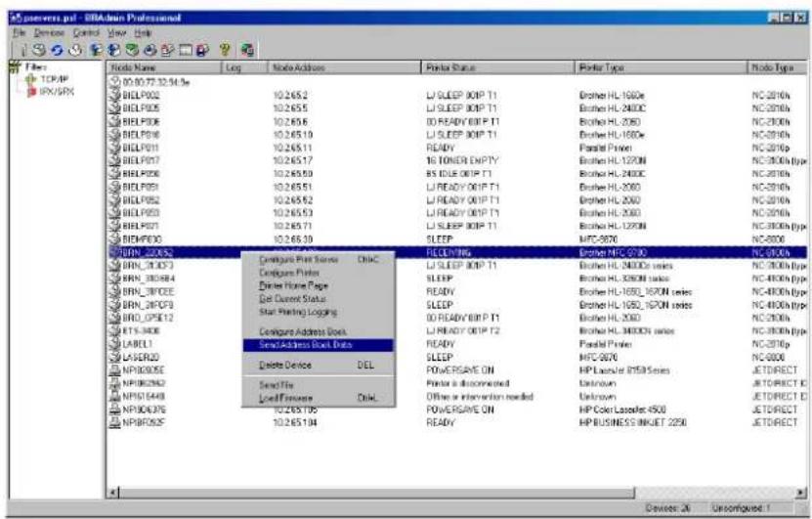Click the device icon beside BIEMF030

coord(114,239)
